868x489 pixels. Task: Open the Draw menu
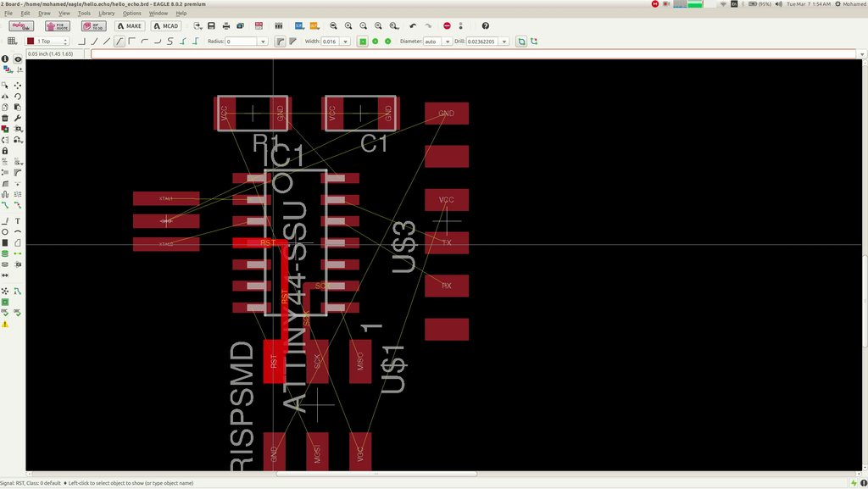click(x=44, y=13)
